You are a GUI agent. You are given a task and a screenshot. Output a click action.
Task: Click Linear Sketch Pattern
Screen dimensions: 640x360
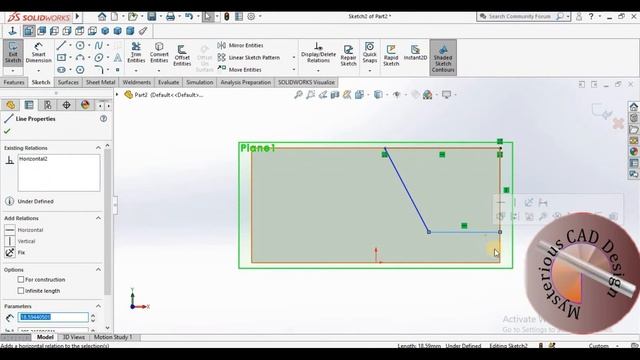point(249,58)
